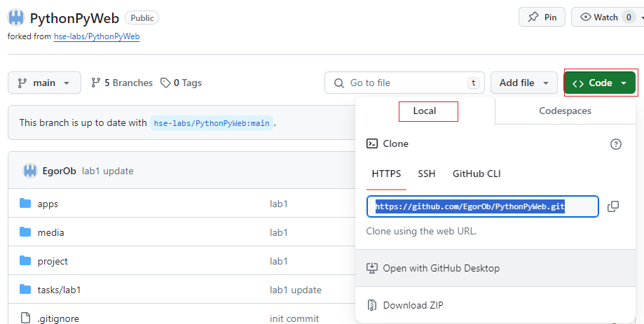Open the tasks/lab1 folder
This screenshot has height=324, width=644.
(59, 290)
